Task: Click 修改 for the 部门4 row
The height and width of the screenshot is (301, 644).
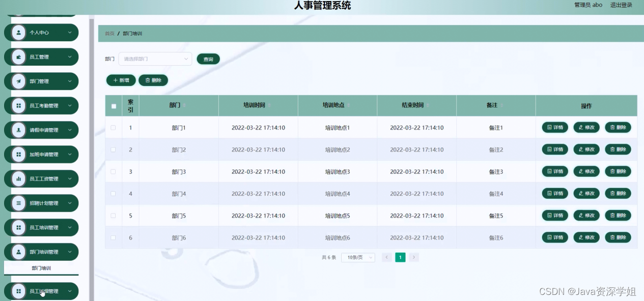Action: point(586,193)
